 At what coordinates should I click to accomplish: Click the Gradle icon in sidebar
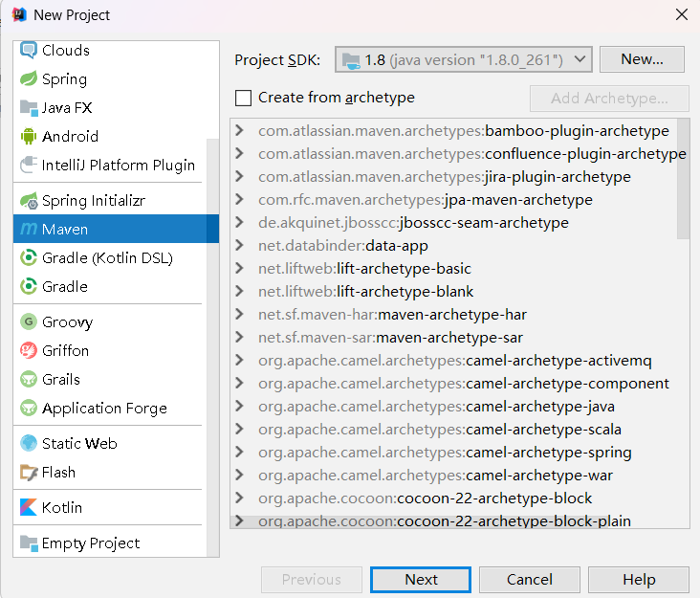pos(29,286)
